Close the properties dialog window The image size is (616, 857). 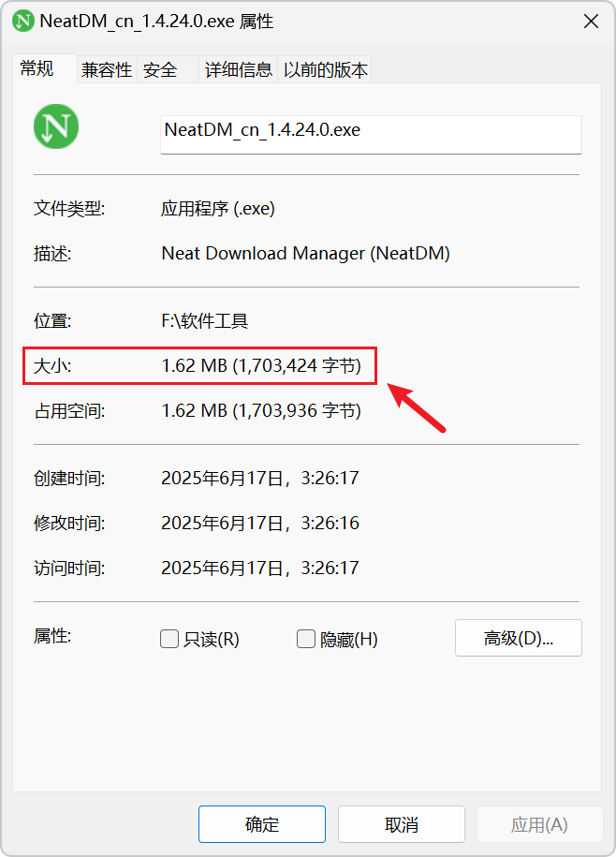(x=591, y=22)
